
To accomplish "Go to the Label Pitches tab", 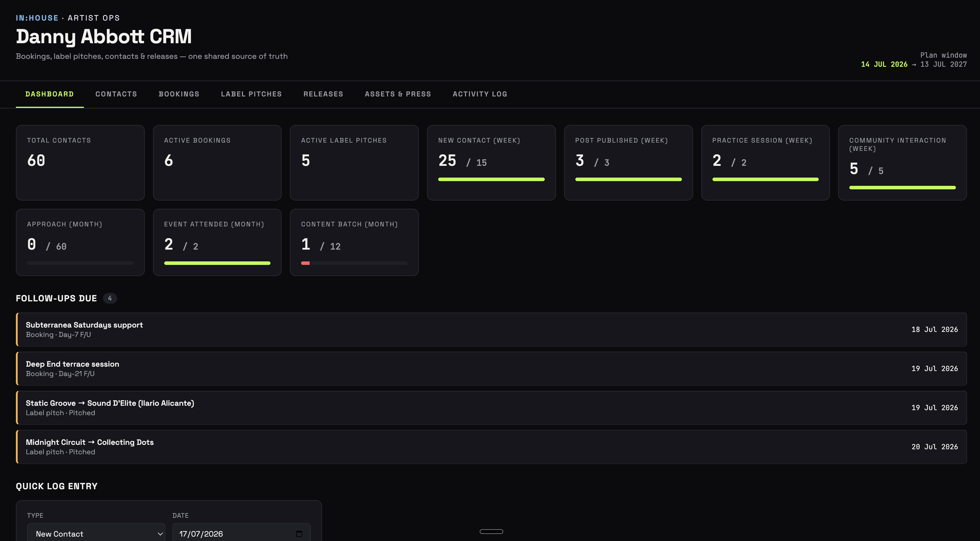I will point(251,94).
